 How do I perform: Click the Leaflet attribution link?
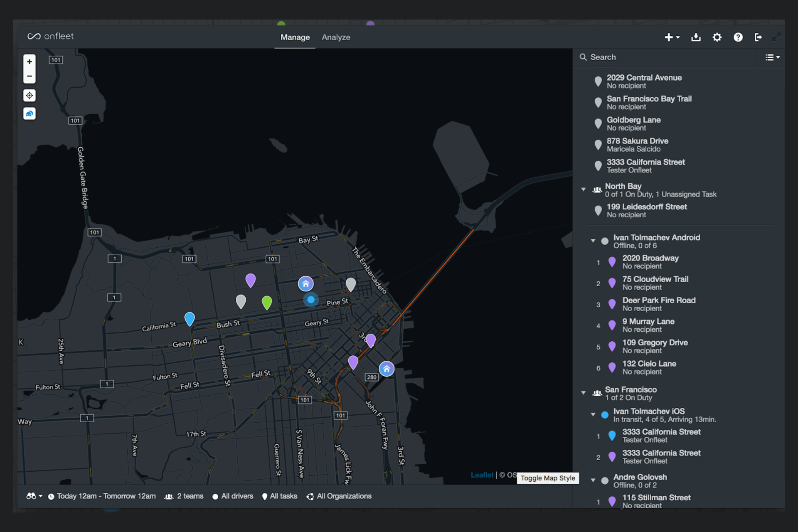coord(482,475)
